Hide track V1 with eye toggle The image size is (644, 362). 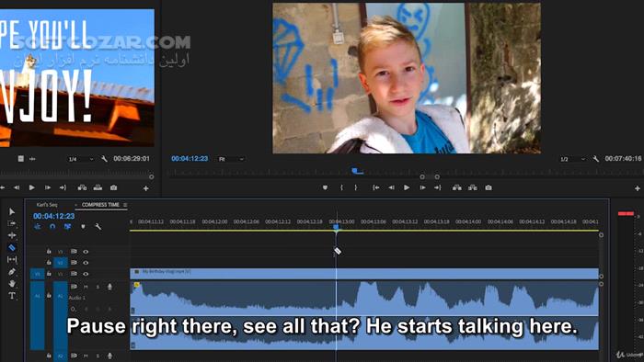86,274
